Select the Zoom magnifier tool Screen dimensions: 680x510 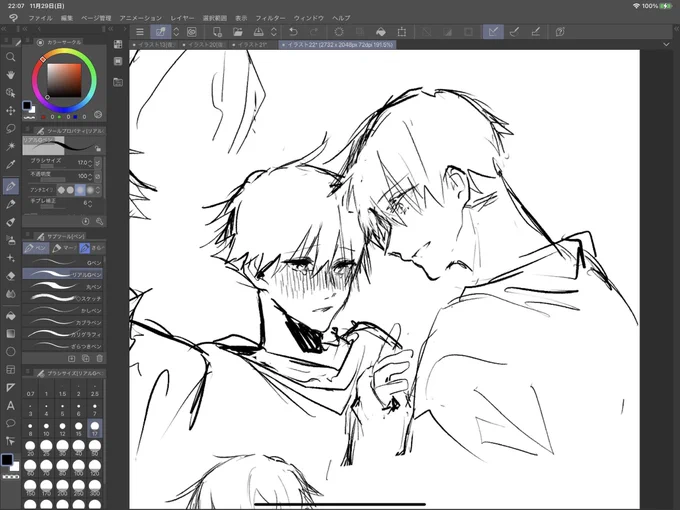[x=11, y=57]
